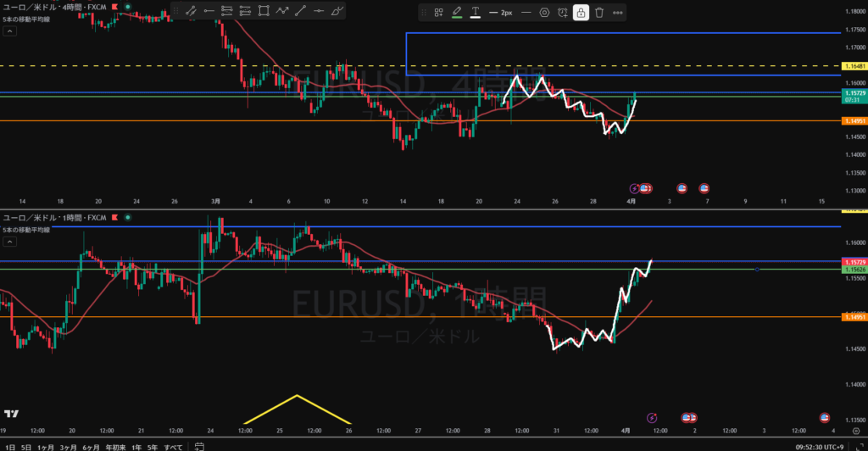The width and height of the screenshot is (868, 451).
Task: Select the 3ヶ月 time range
Action: point(67,446)
